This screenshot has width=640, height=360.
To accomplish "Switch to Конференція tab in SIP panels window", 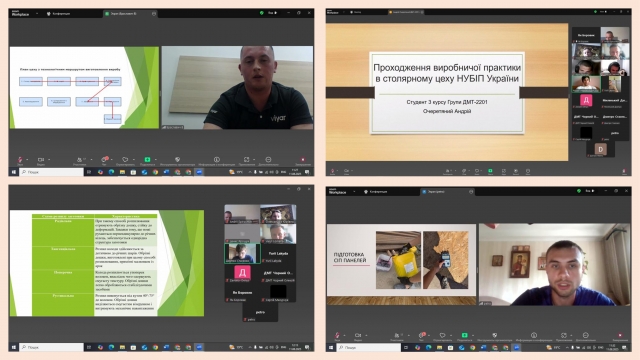I will coord(376,191).
